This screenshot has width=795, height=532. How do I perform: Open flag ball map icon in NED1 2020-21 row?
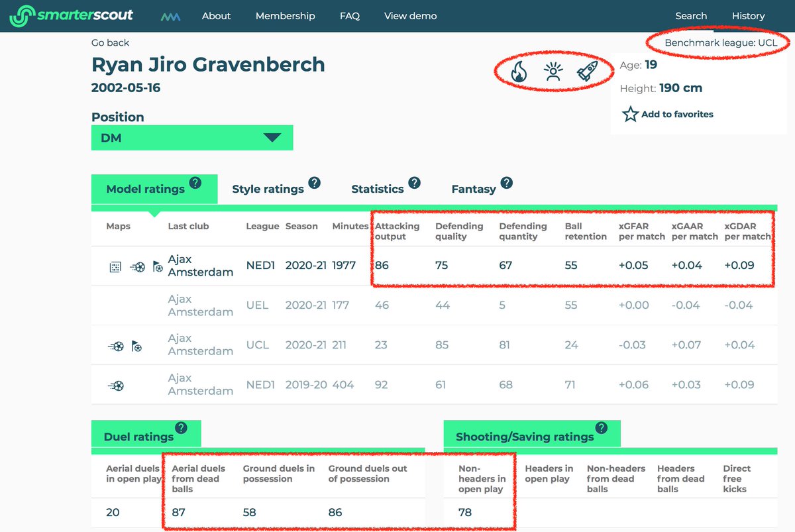[157, 267]
